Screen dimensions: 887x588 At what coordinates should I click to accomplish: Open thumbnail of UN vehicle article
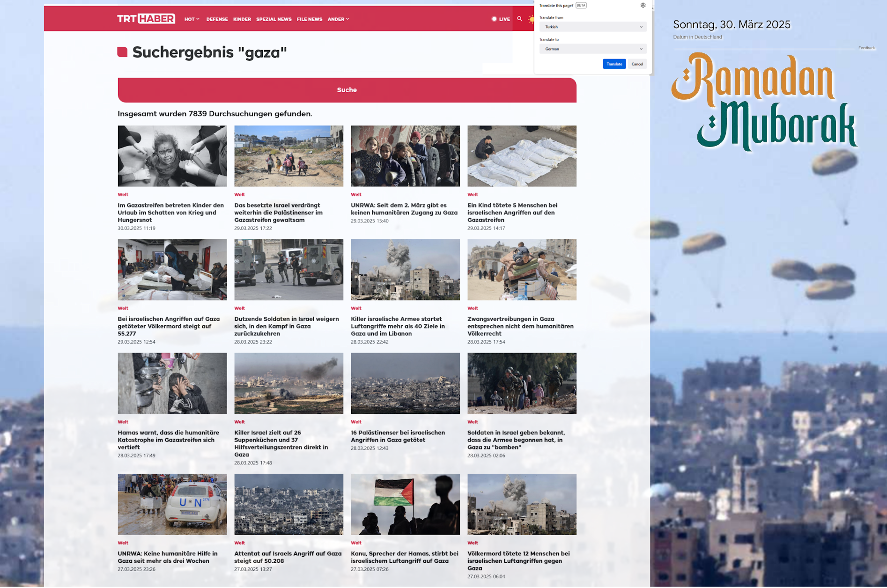tap(172, 504)
